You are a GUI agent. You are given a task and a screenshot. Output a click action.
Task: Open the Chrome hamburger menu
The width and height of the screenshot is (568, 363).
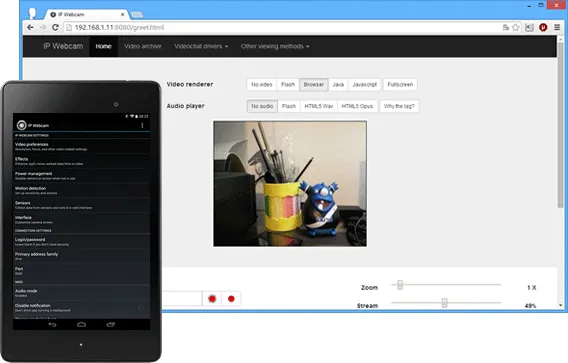point(557,28)
